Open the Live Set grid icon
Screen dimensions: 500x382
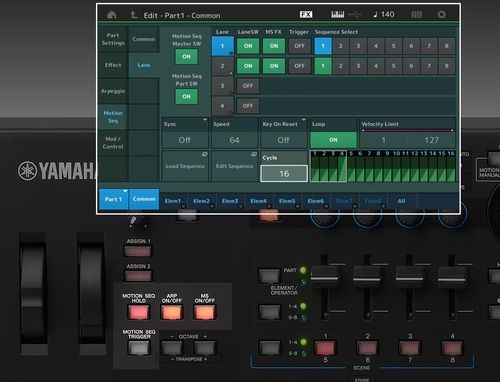pyautogui.click(x=417, y=14)
